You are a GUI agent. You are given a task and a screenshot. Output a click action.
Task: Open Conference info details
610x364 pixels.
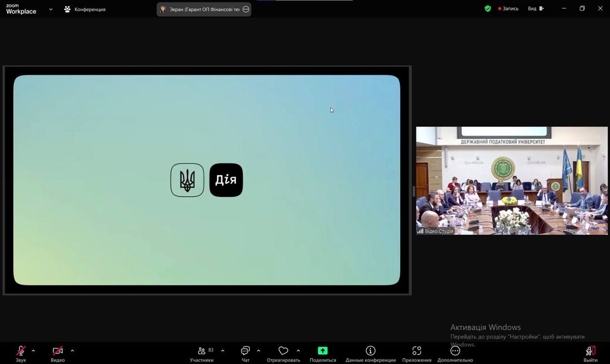point(370,354)
